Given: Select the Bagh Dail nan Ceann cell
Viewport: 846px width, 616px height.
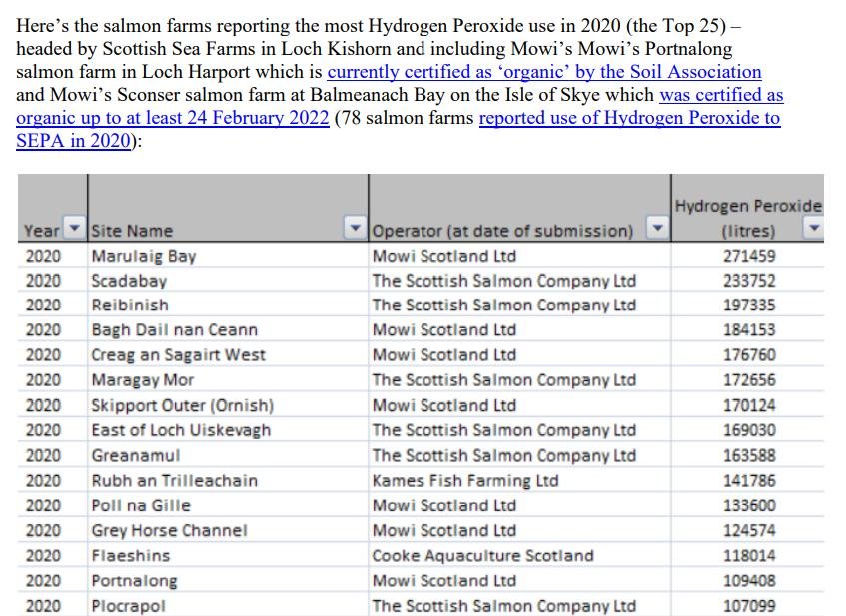Looking at the screenshot, I should 174,330.
